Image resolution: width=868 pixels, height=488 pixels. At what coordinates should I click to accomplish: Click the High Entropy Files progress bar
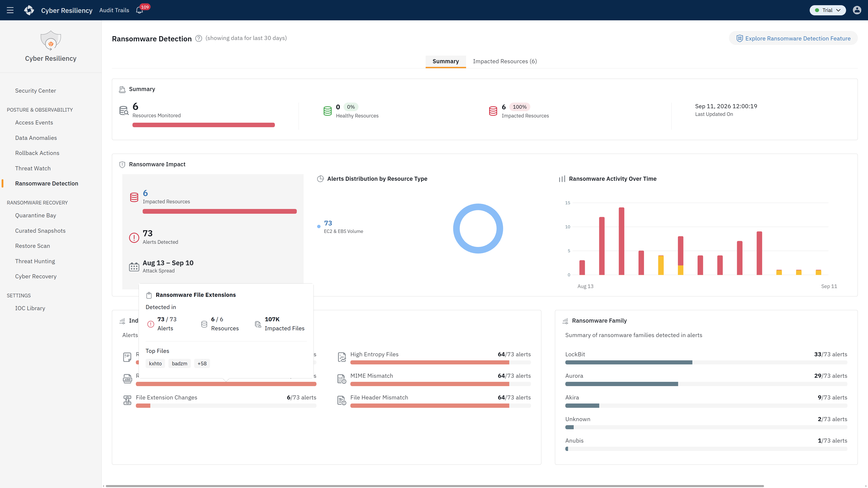(x=440, y=362)
